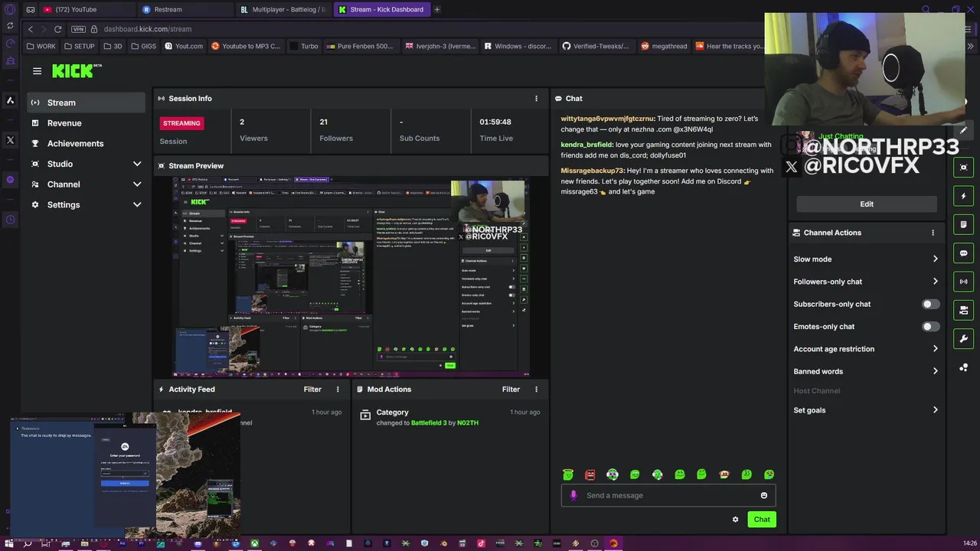980x551 pixels.
Task: Click the STREAMING status badge
Action: (x=181, y=123)
